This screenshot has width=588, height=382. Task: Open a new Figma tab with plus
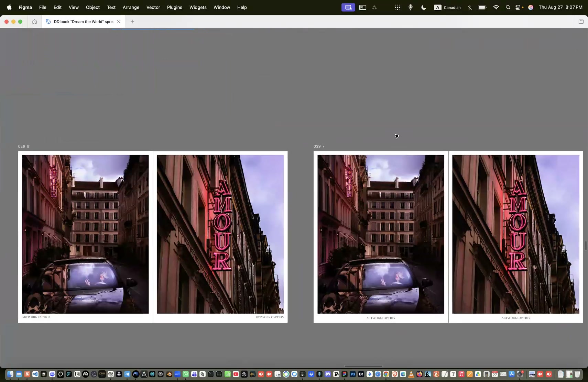[x=132, y=22]
